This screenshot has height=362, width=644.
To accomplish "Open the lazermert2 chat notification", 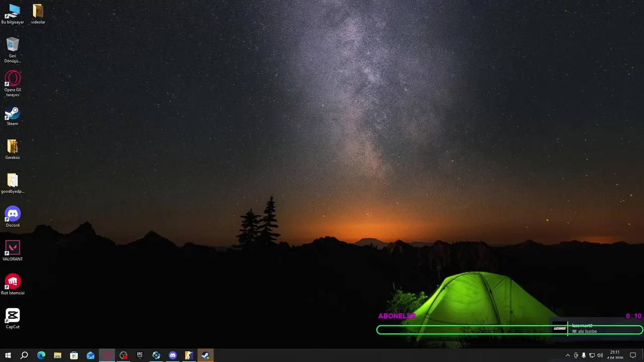I will [x=597, y=329].
